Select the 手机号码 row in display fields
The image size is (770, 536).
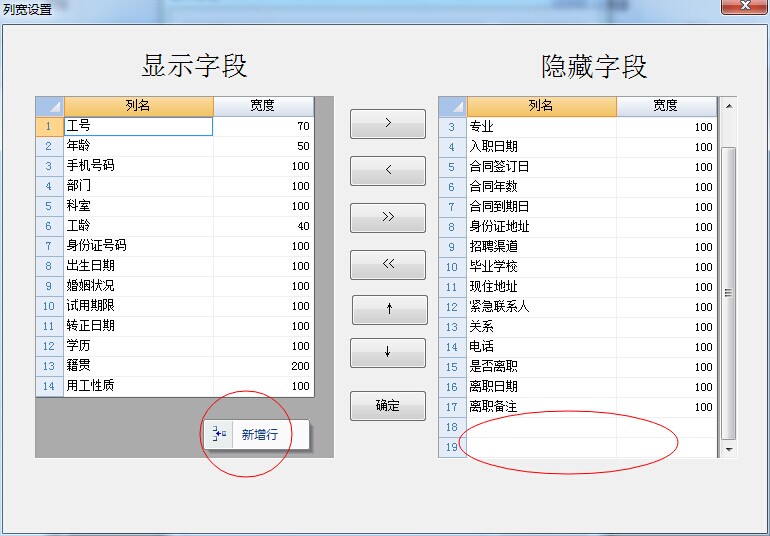click(175, 166)
